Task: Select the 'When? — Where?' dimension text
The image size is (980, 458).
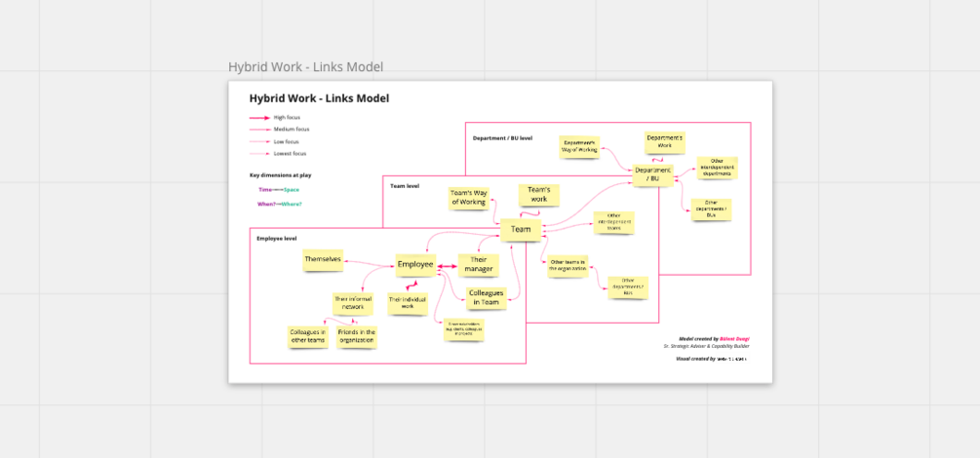Action: [x=279, y=205]
